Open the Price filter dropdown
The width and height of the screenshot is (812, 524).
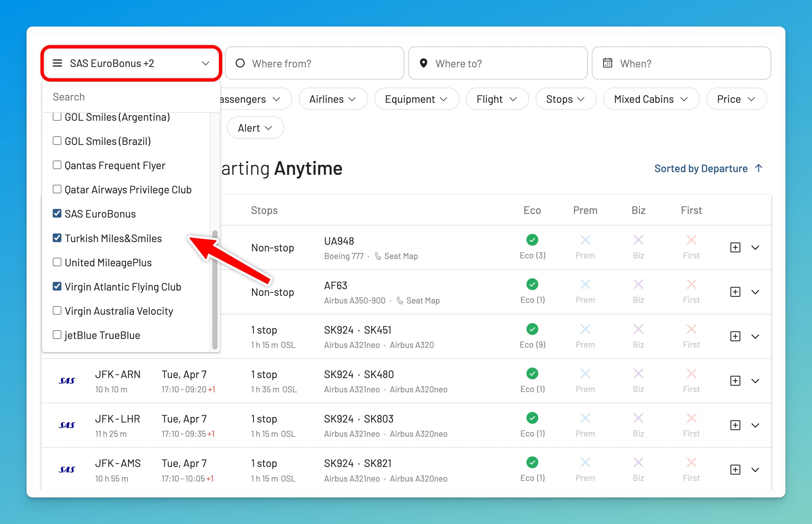click(736, 99)
